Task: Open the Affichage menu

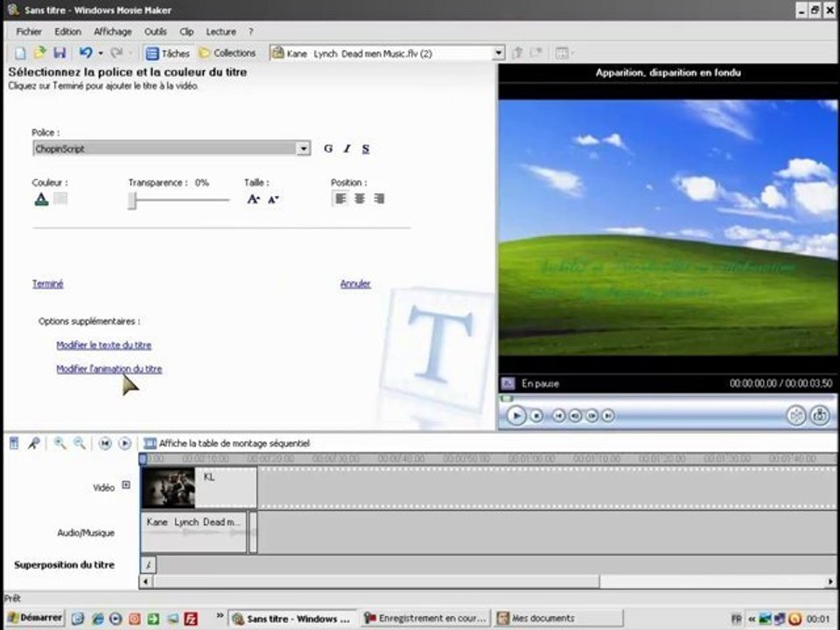Action: click(113, 31)
